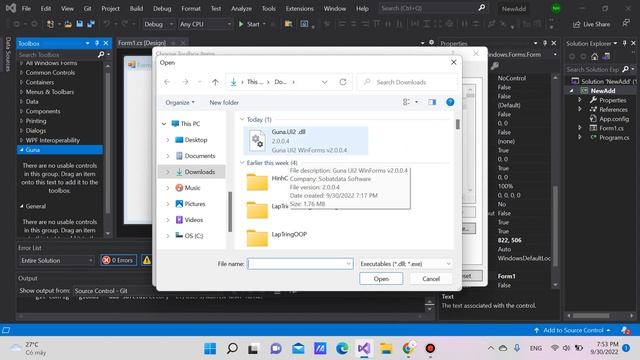Collapse the Earlier this week group
The image size is (640, 360).
[x=242, y=162]
